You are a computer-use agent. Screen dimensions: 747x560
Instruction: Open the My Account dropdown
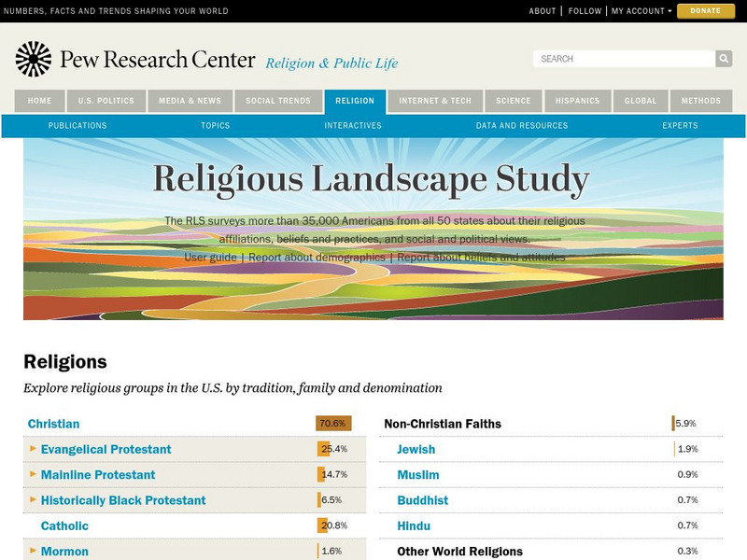tap(641, 11)
